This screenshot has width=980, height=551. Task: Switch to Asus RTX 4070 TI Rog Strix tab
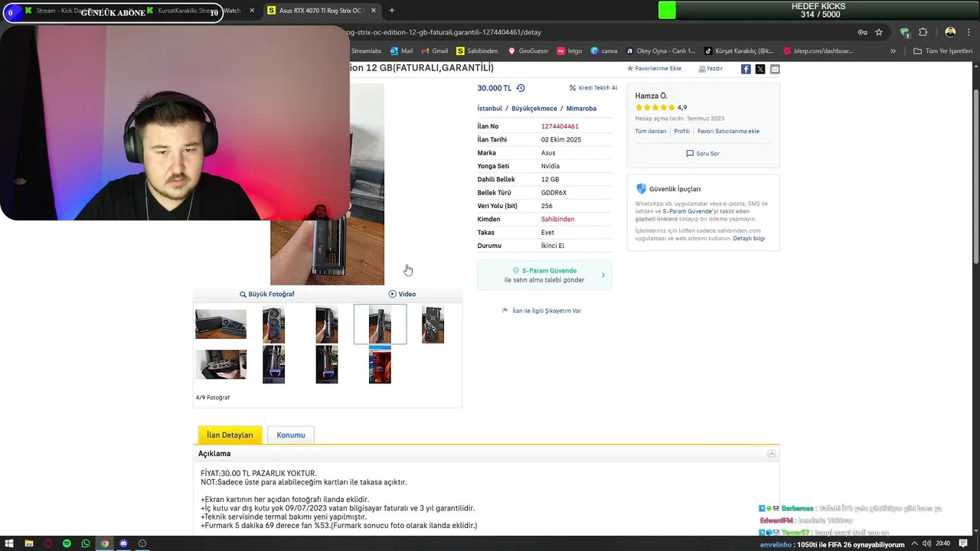coord(323,11)
